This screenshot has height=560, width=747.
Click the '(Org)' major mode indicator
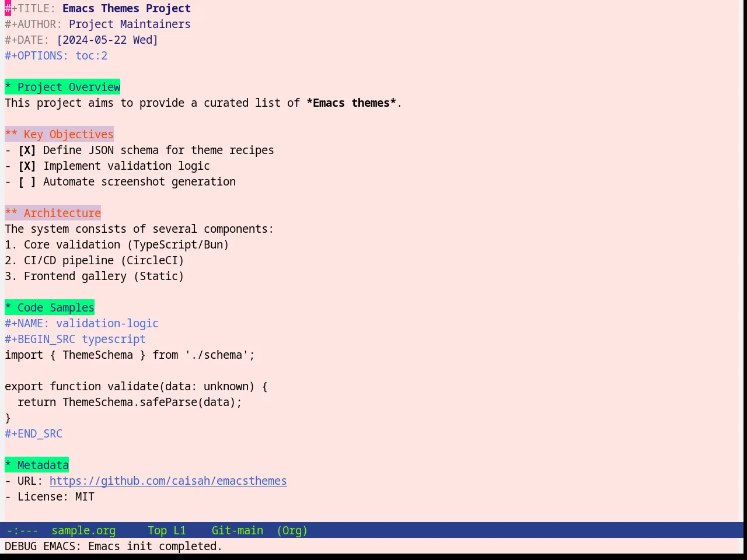click(x=292, y=530)
